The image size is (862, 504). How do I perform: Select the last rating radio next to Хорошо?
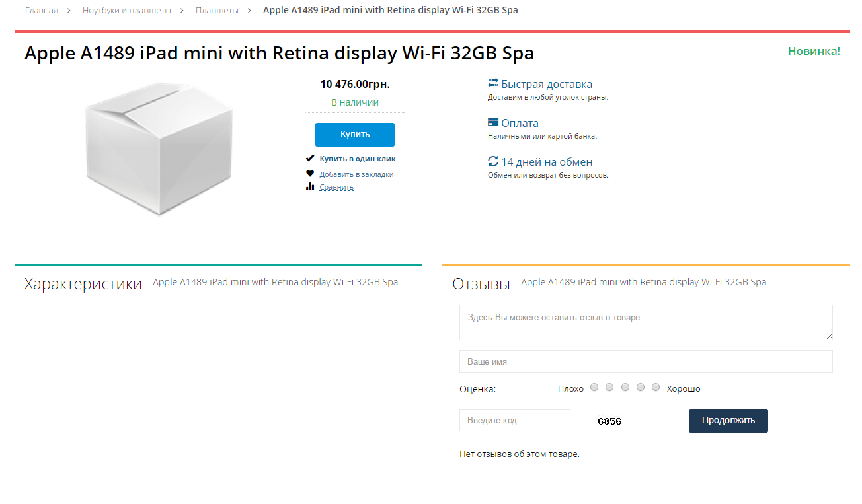click(x=656, y=387)
